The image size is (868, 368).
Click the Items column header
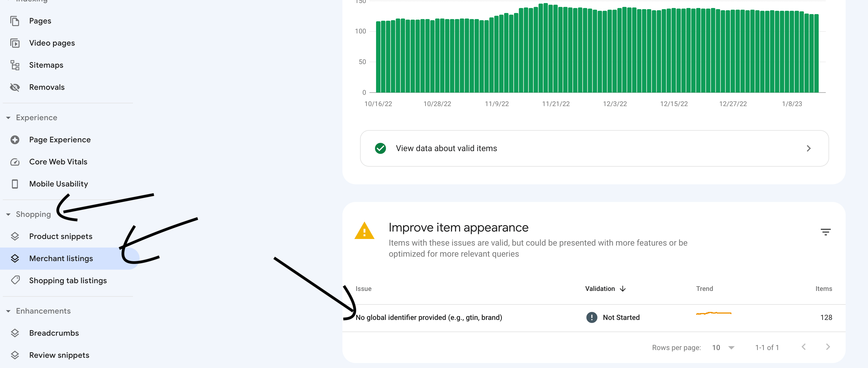(824, 289)
